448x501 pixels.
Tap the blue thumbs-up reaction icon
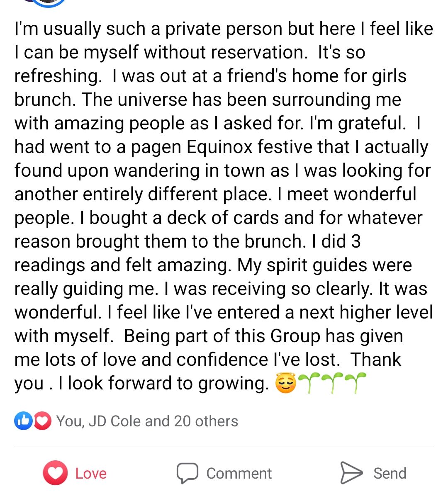click(x=23, y=421)
